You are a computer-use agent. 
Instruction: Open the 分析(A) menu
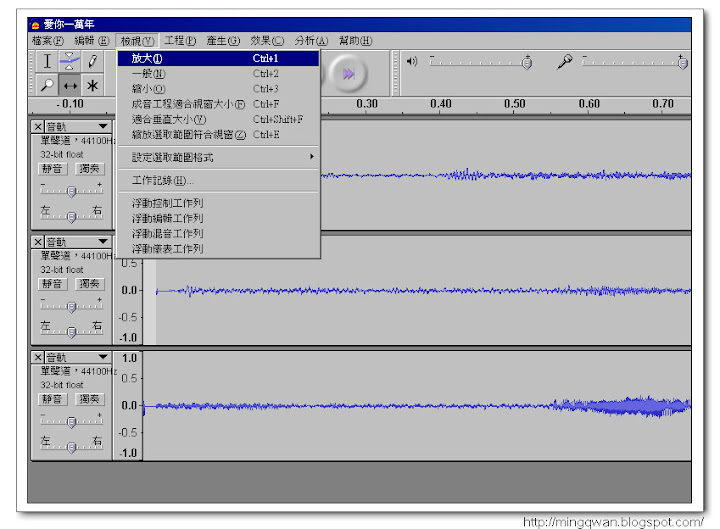[x=311, y=41]
